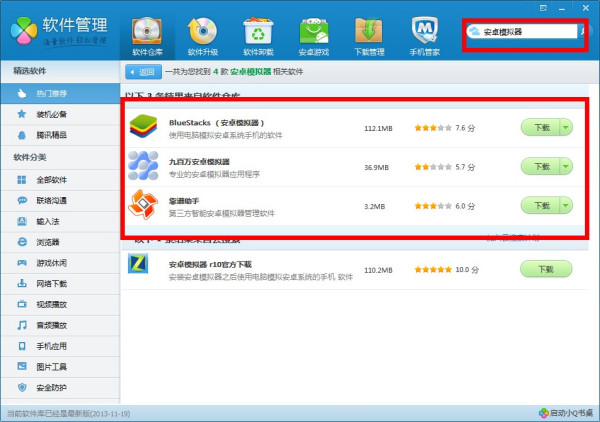Select 全部软件 category

pyautogui.click(x=60, y=179)
